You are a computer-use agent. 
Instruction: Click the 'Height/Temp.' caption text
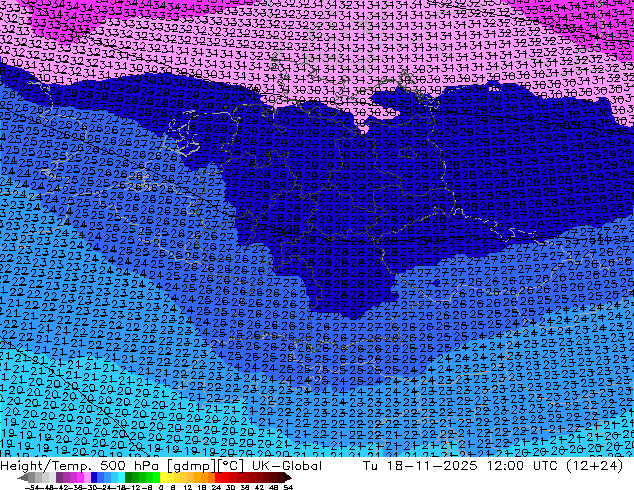point(48,466)
